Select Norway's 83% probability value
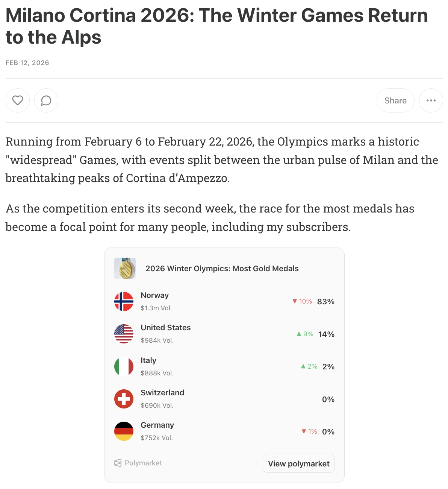This screenshot has height=489, width=448. pos(325,302)
